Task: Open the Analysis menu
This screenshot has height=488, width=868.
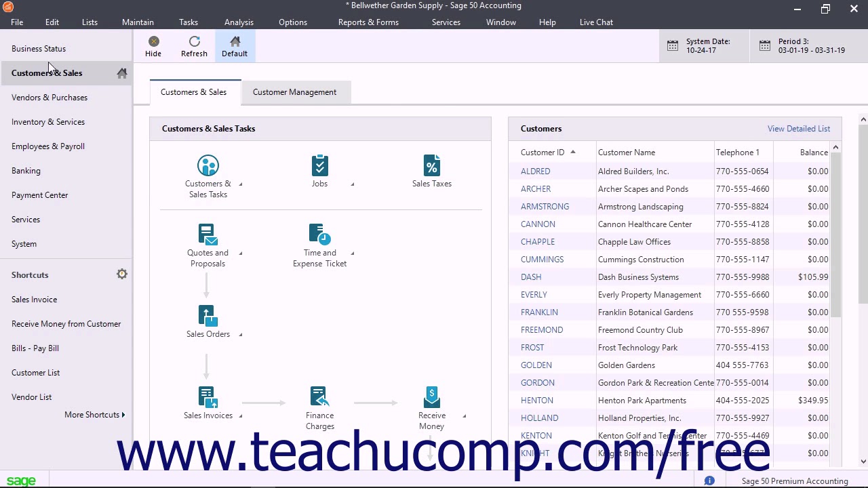Action: 239,22
